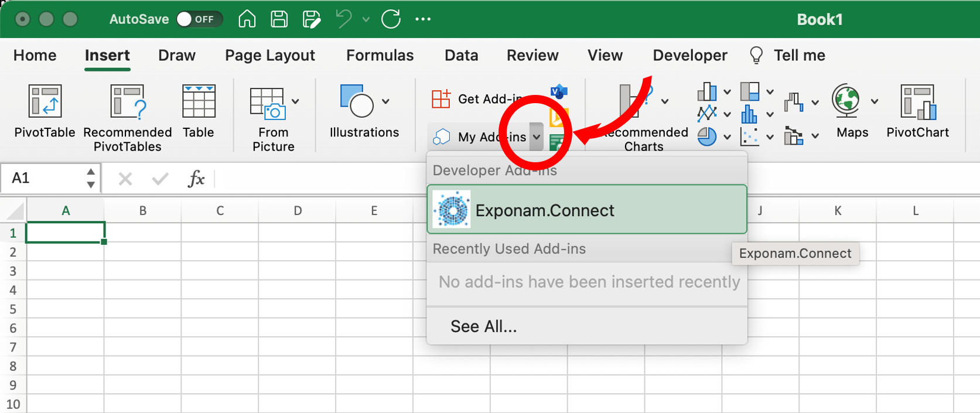Image resolution: width=980 pixels, height=413 pixels.
Task: Click the Get Add-ins store icon
Action: click(441, 99)
